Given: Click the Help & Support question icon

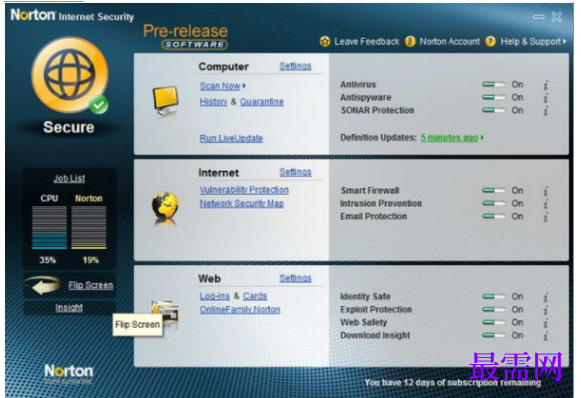Looking at the screenshot, I should point(491,42).
